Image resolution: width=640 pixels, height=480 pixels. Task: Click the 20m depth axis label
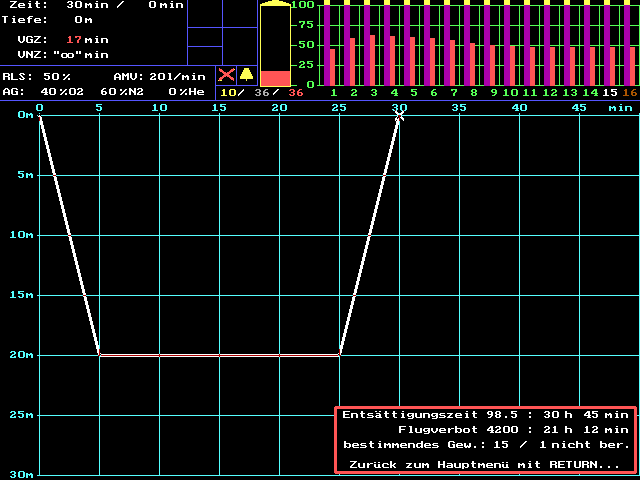20,355
